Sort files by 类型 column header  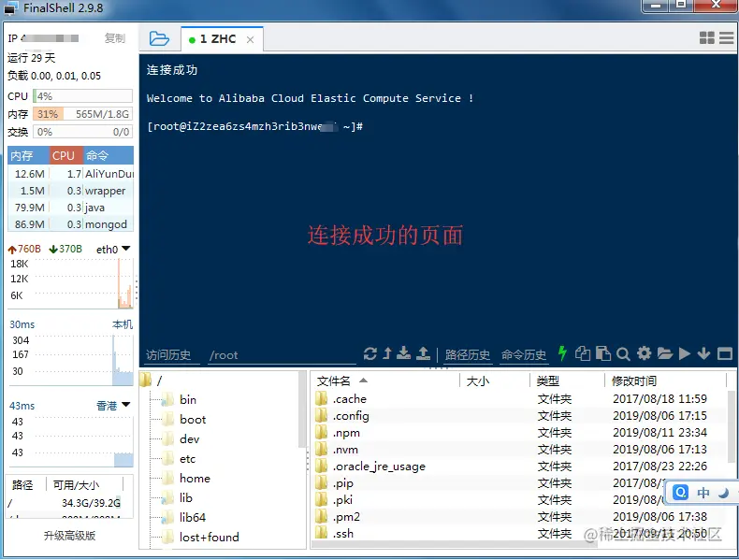click(x=568, y=381)
